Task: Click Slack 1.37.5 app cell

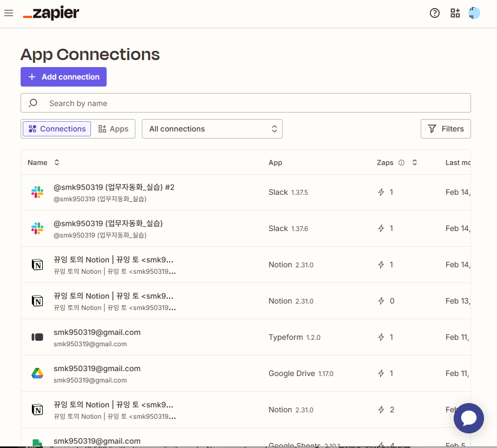Action: pos(288,192)
